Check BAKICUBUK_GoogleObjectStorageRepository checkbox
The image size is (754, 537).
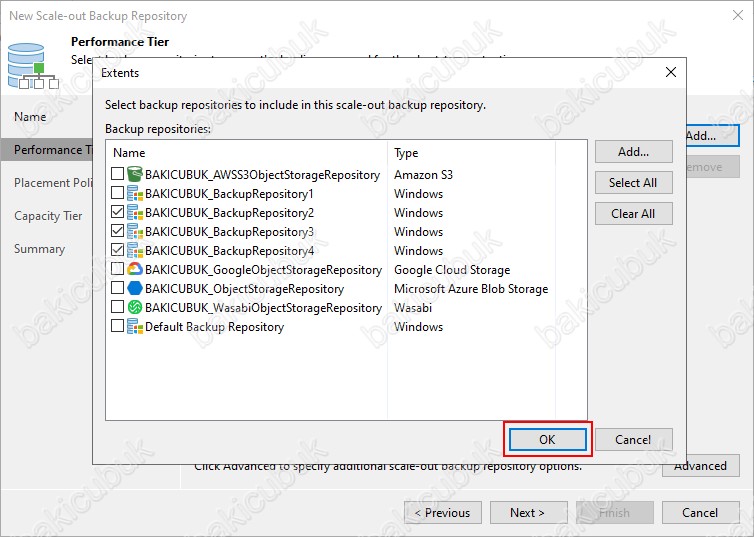(117, 269)
